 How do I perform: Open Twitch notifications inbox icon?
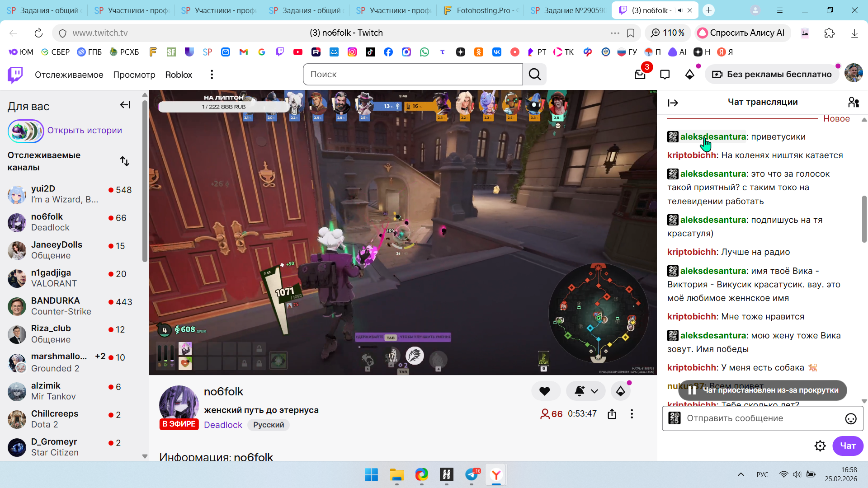click(x=640, y=75)
